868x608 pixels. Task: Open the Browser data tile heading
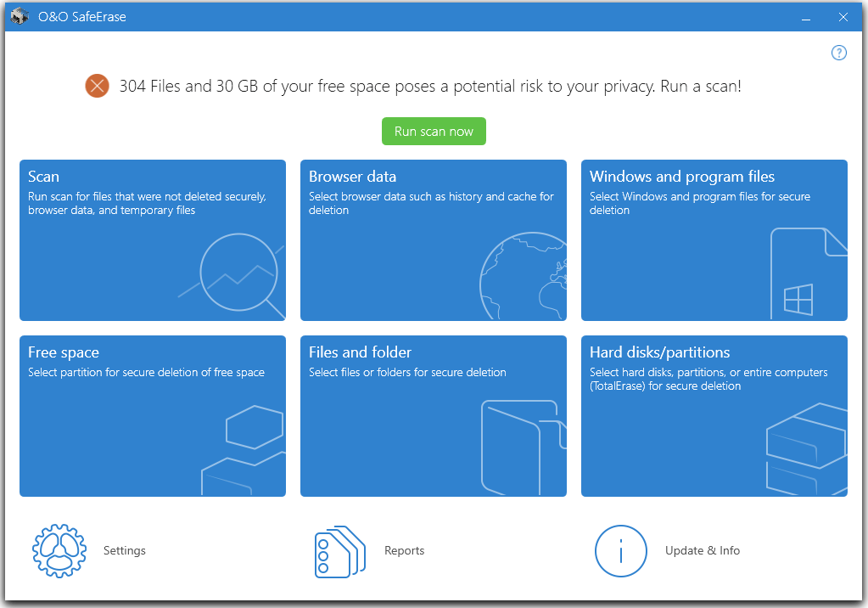tap(352, 177)
